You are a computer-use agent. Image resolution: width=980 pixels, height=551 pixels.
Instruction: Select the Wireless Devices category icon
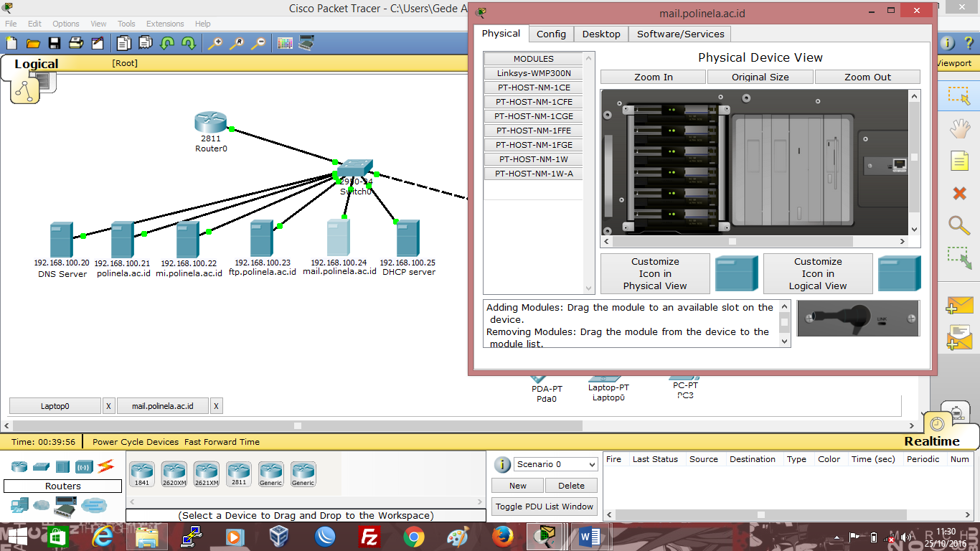tap(84, 466)
